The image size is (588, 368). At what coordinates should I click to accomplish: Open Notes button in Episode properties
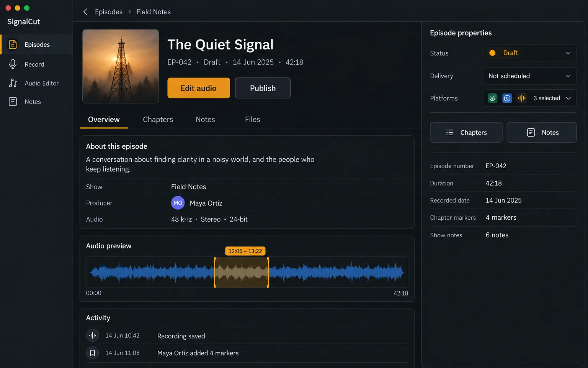point(542,132)
